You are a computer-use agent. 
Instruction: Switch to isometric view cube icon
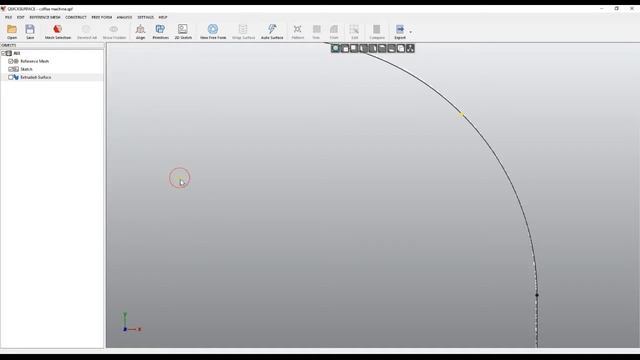point(401,49)
